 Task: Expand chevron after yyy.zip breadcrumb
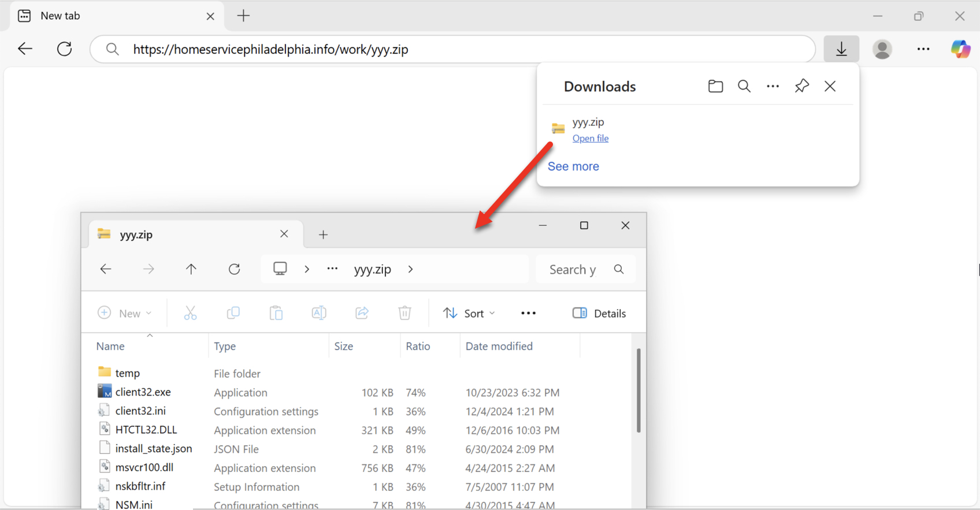point(410,269)
